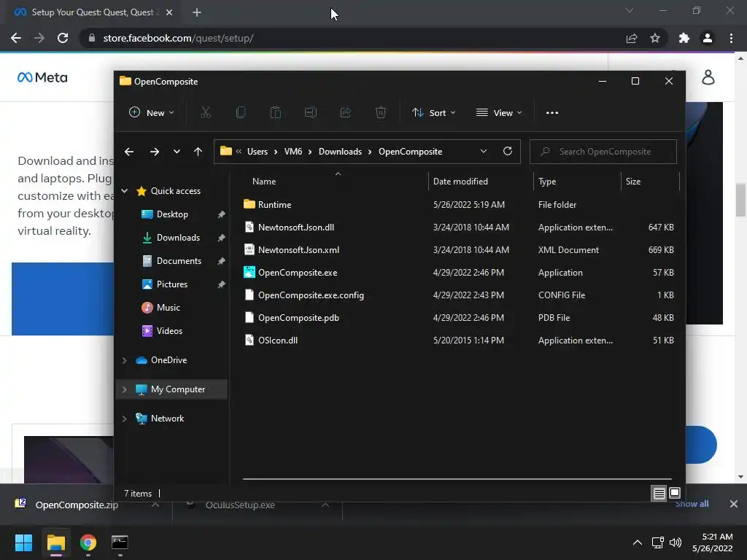Click Command Prompt icon in taskbar

point(120,542)
